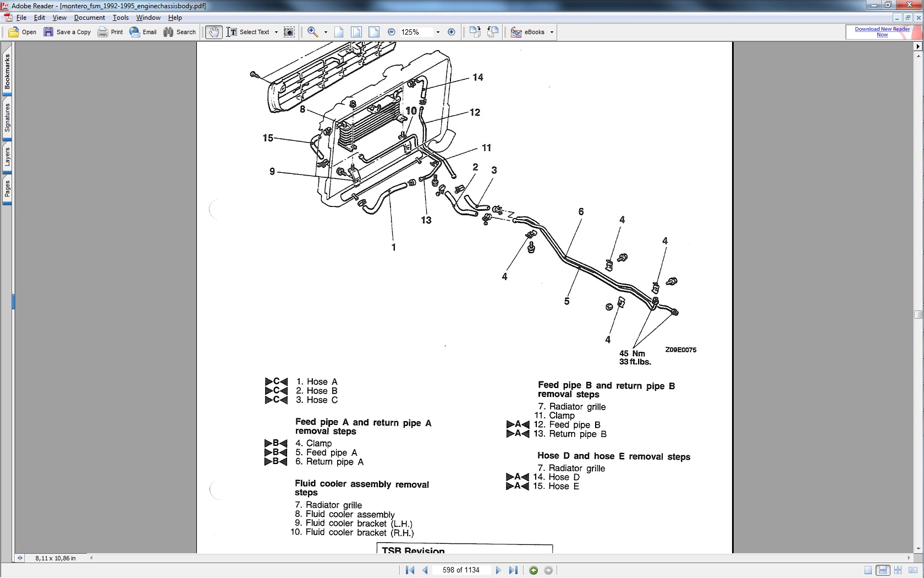Click the zoom out minus button
Image resolution: width=924 pixels, height=578 pixels.
(x=392, y=32)
